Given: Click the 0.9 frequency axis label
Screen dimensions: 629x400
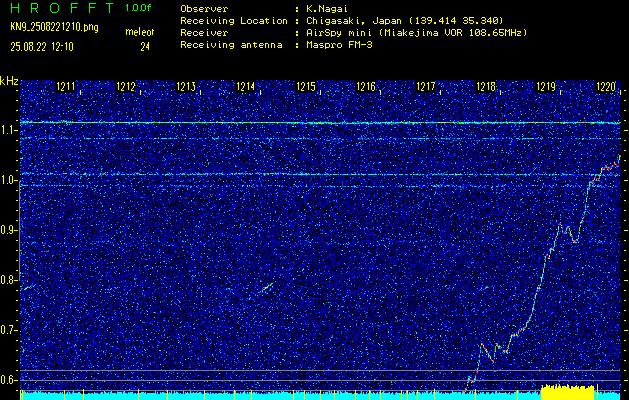Looking at the screenshot, I should (8, 230).
